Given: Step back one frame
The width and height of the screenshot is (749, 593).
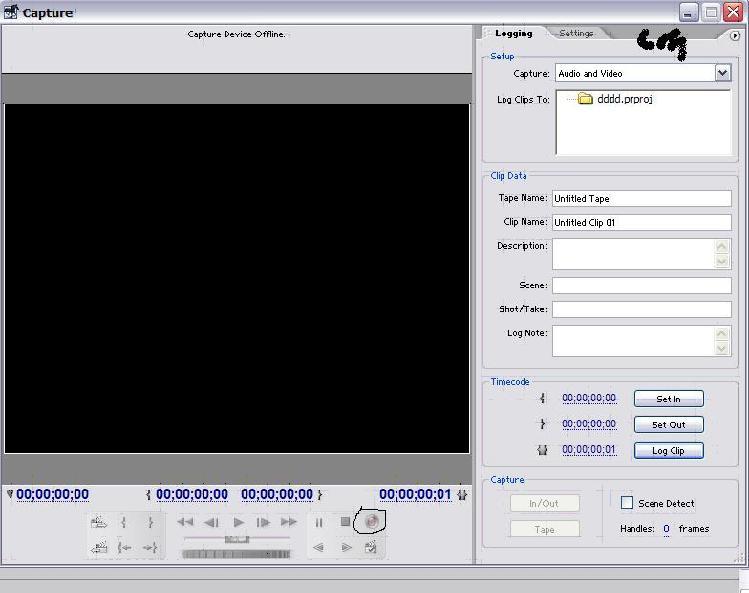Looking at the screenshot, I should [211, 522].
